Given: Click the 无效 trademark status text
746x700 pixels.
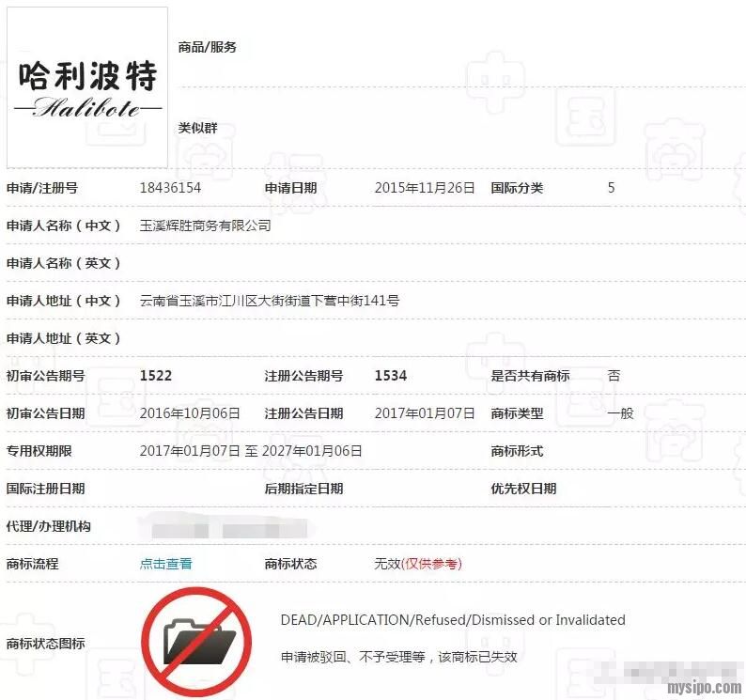Looking at the screenshot, I should [x=387, y=564].
